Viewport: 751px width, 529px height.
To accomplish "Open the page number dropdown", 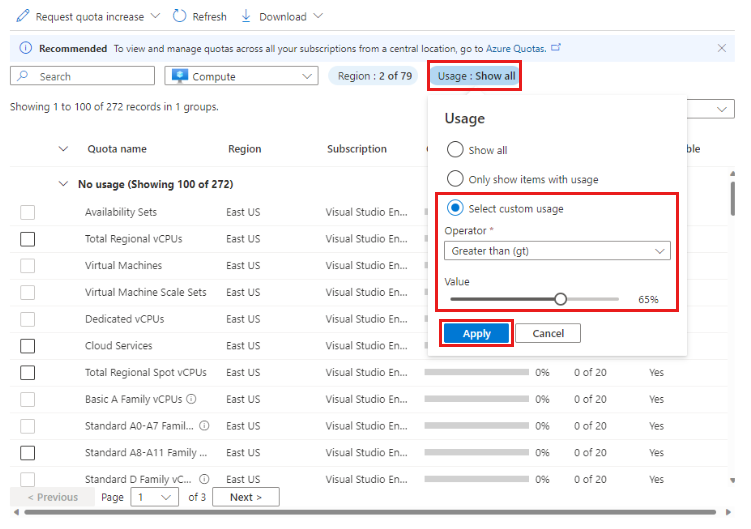I will tap(155, 497).
